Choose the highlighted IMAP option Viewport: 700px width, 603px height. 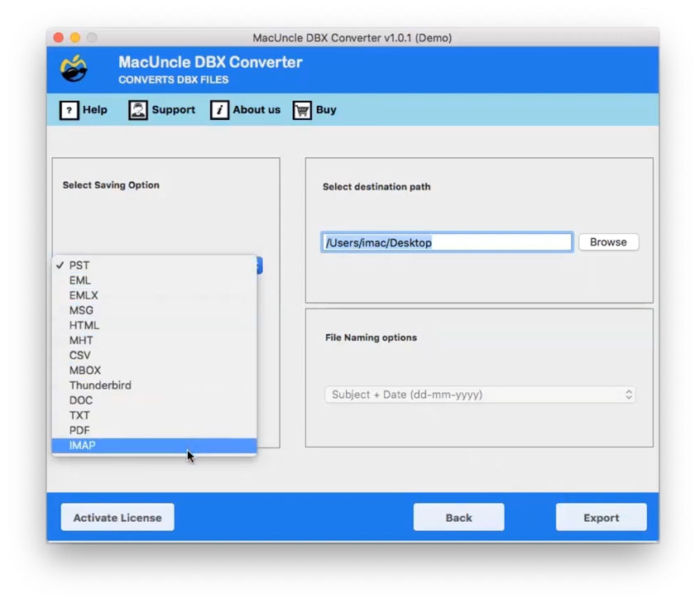[80, 445]
